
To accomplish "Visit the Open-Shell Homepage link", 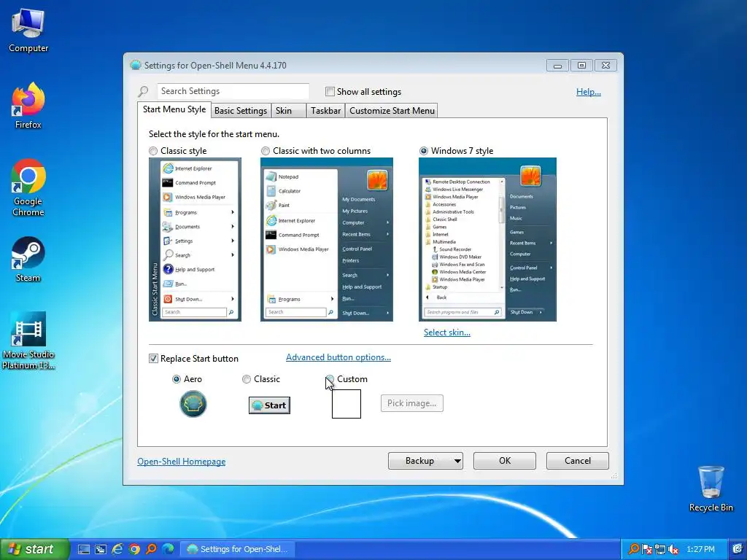I will click(182, 462).
